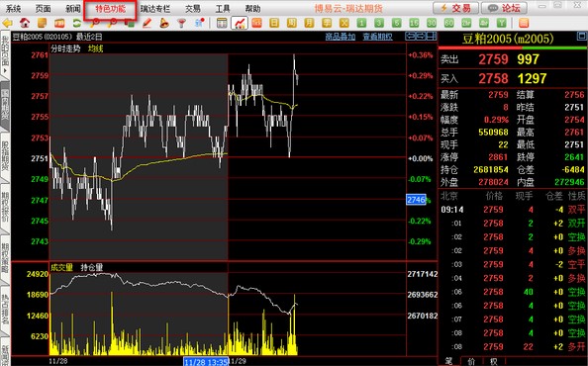Expand the 豆粕2005 quote panel
Image resolution: width=588 pixels, height=366 pixels.
(x=582, y=37)
